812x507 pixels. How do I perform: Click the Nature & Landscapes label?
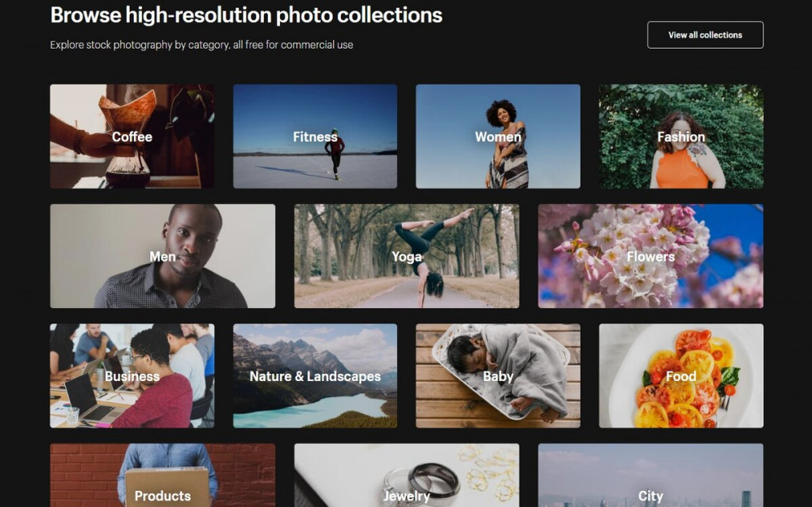tap(315, 376)
